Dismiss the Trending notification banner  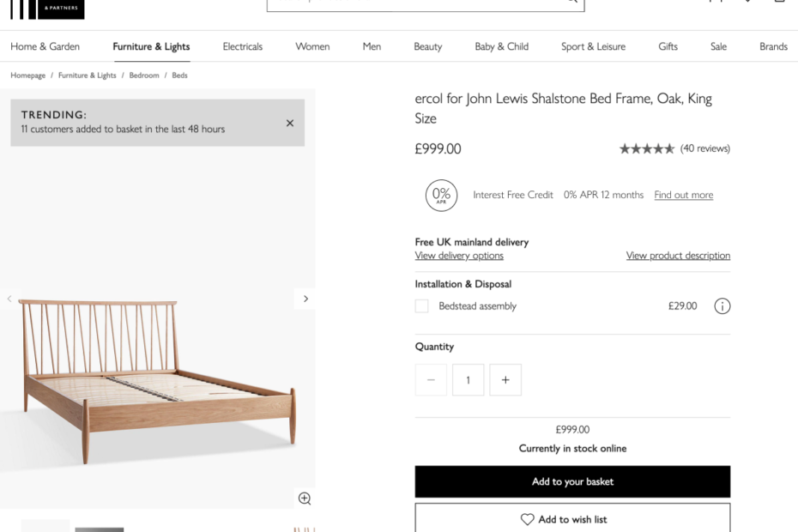coord(290,124)
